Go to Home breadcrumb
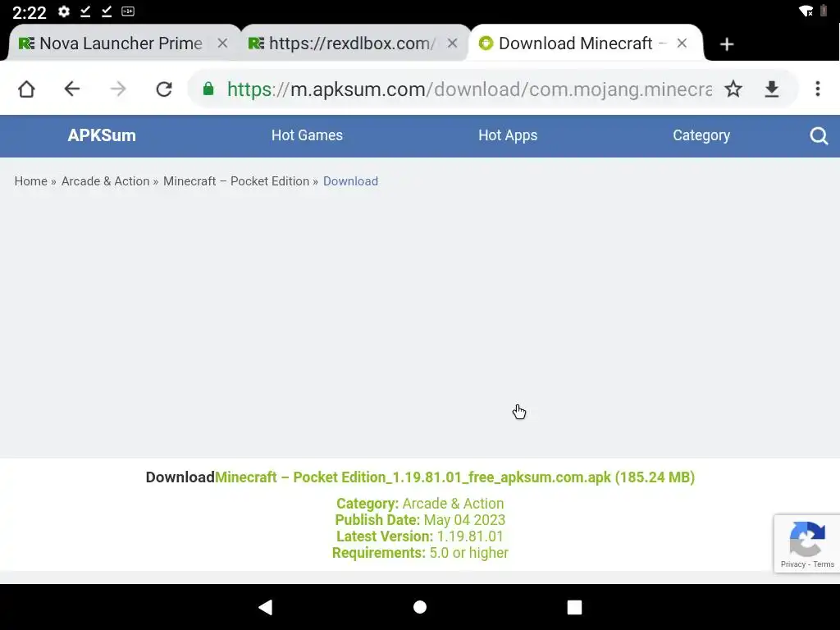 [x=30, y=181]
